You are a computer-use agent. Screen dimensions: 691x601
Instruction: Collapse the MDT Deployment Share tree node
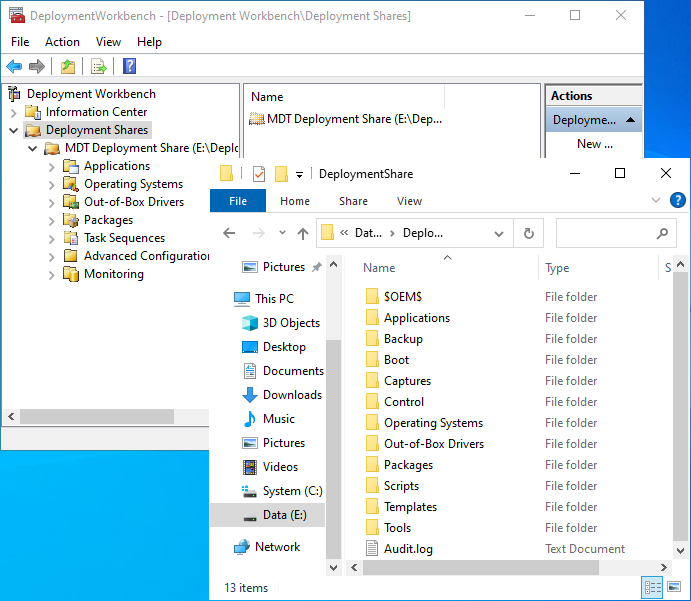[32, 148]
